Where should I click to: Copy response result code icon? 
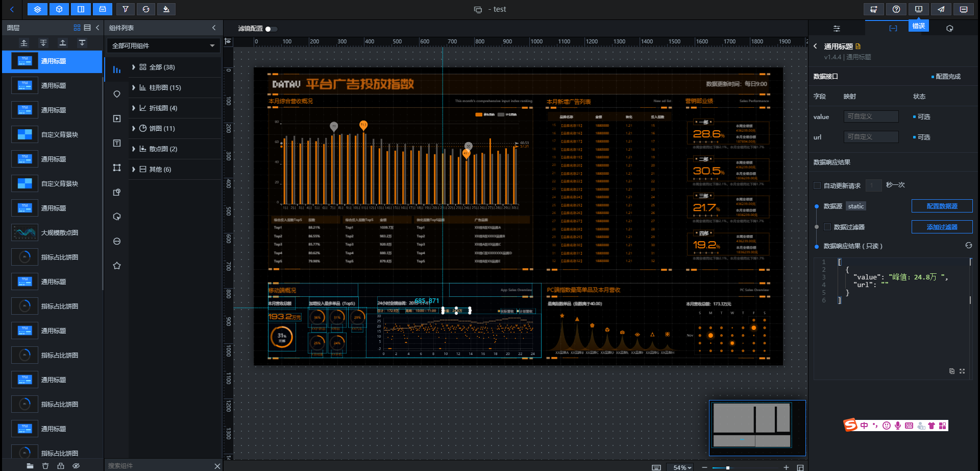pyautogui.click(x=952, y=371)
